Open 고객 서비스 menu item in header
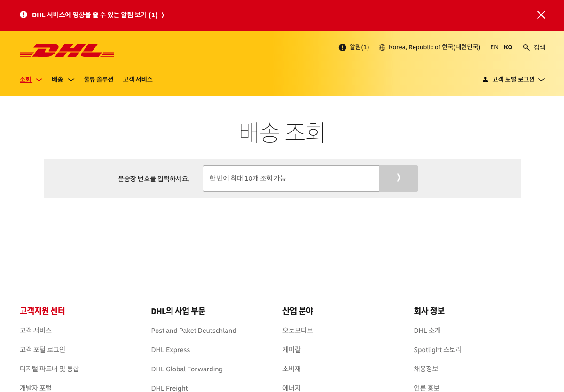Screen dimensions: 564x392 [138, 79]
